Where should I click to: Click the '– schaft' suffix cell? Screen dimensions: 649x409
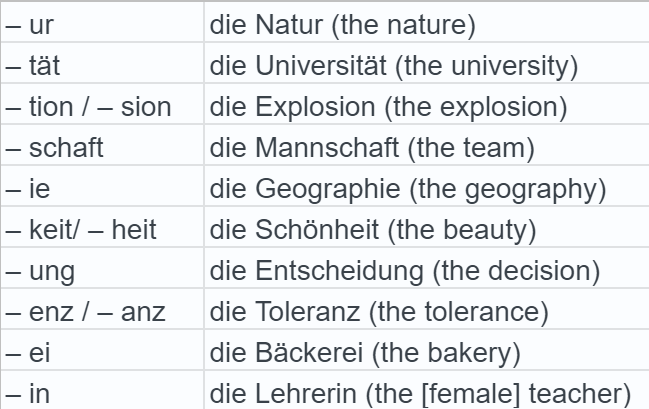55,149
